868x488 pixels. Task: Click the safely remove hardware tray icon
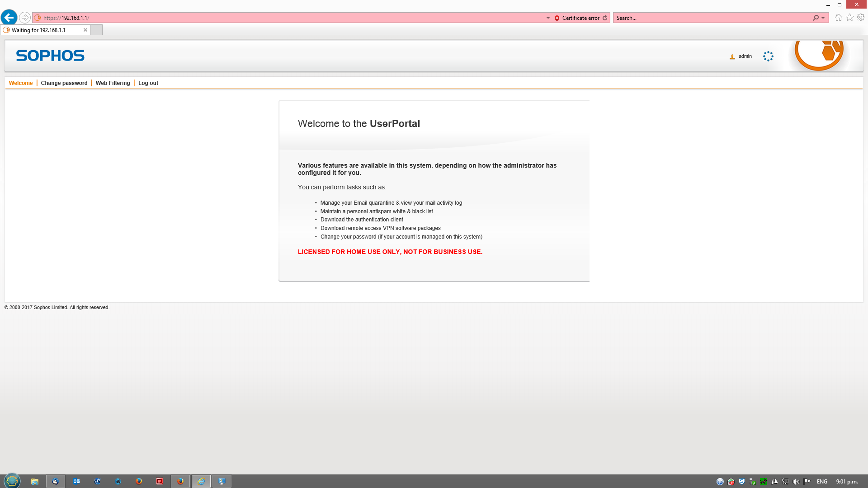click(753, 482)
